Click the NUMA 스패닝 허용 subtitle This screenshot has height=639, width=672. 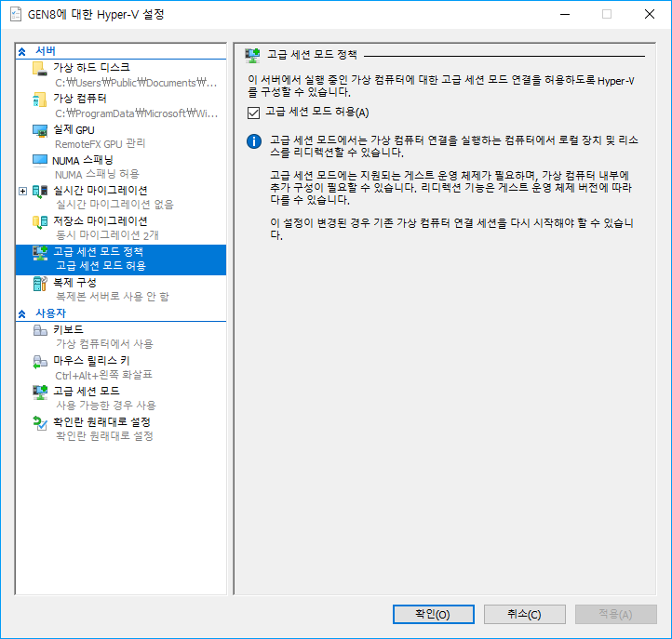(x=97, y=174)
